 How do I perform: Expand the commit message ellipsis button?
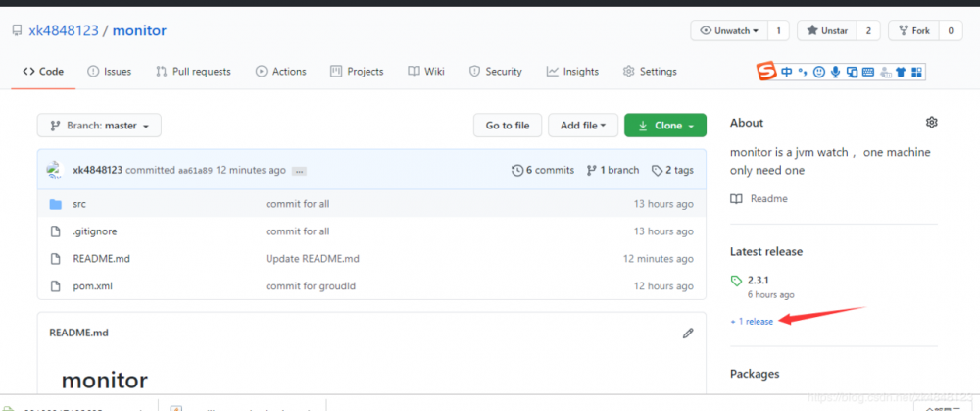[x=299, y=171]
